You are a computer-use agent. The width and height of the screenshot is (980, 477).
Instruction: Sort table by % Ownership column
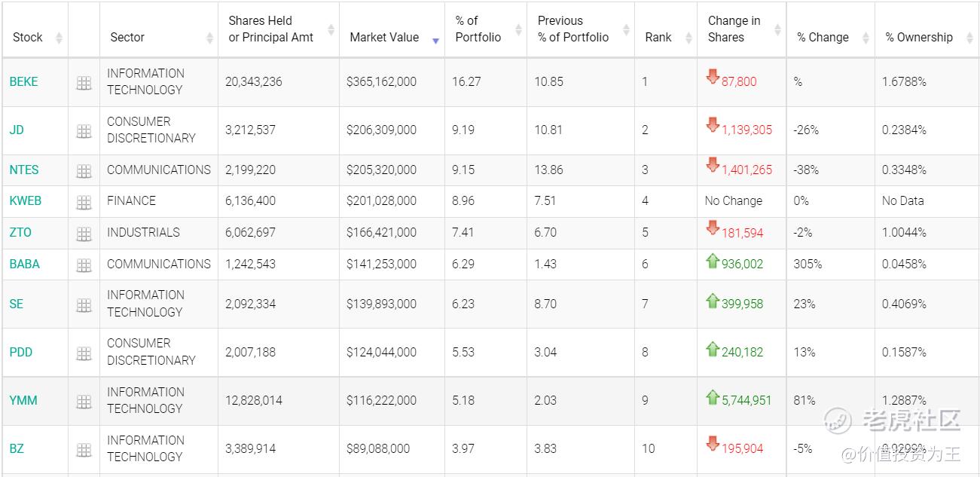coord(969,38)
